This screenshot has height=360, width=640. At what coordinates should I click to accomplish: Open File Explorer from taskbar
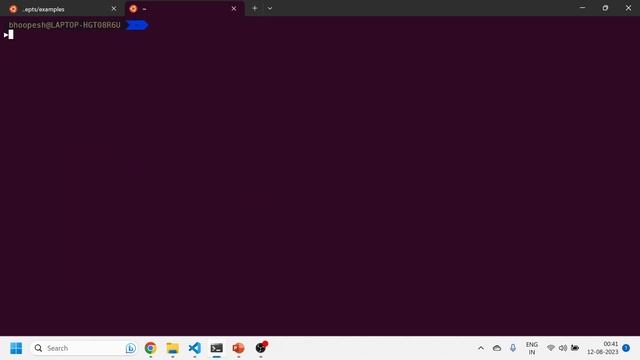point(173,348)
